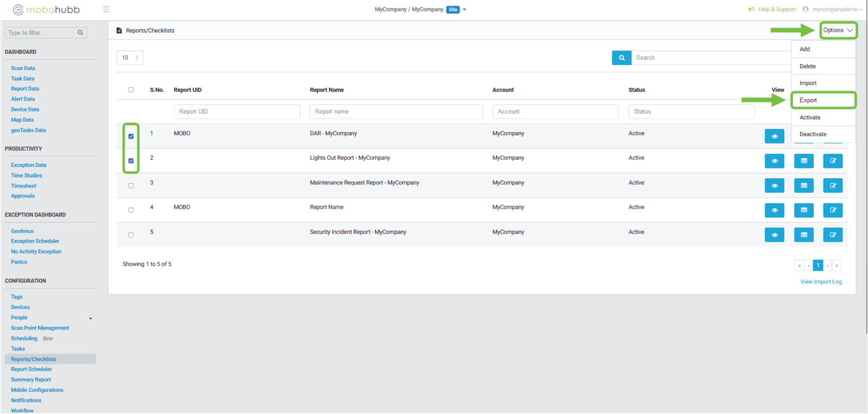This screenshot has width=868, height=414.
Task: Select Export from the Options menu
Action: 808,100
